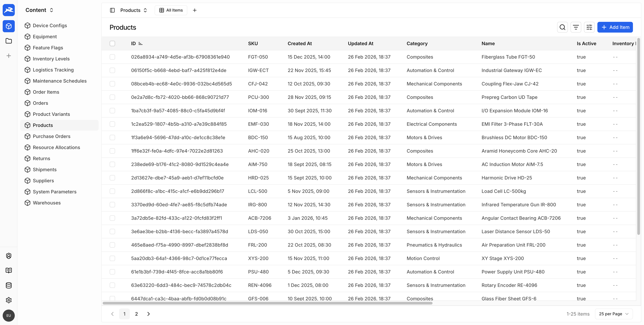Select the checkbox for Fiberglass Tube FGT-50
The height and width of the screenshot is (325, 644).
click(112, 57)
